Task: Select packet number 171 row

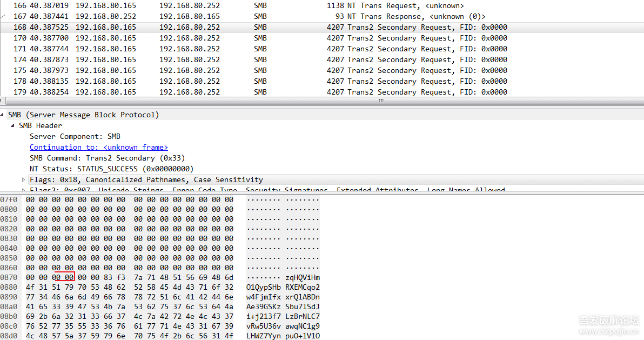Action: point(259,49)
